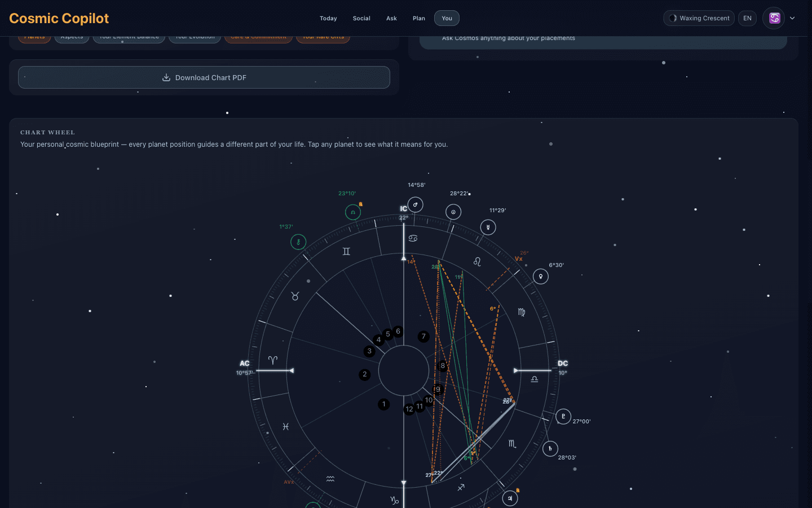
Task: Select the Sun glyph on the wheel
Action: [453, 212]
